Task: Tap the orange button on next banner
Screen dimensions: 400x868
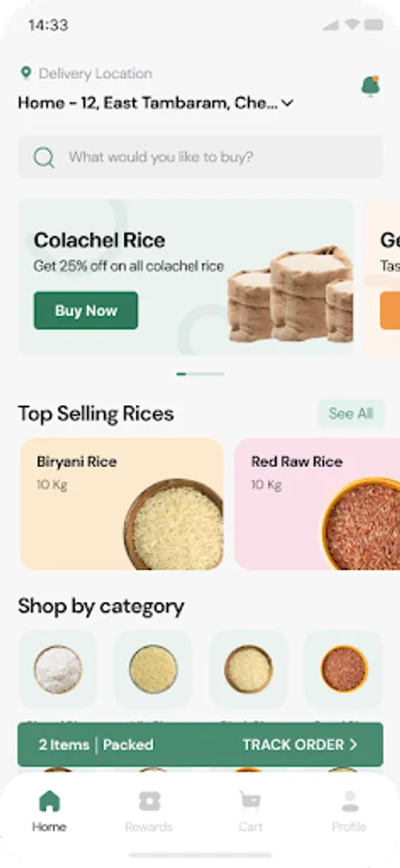Action: pyautogui.click(x=390, y=311)
